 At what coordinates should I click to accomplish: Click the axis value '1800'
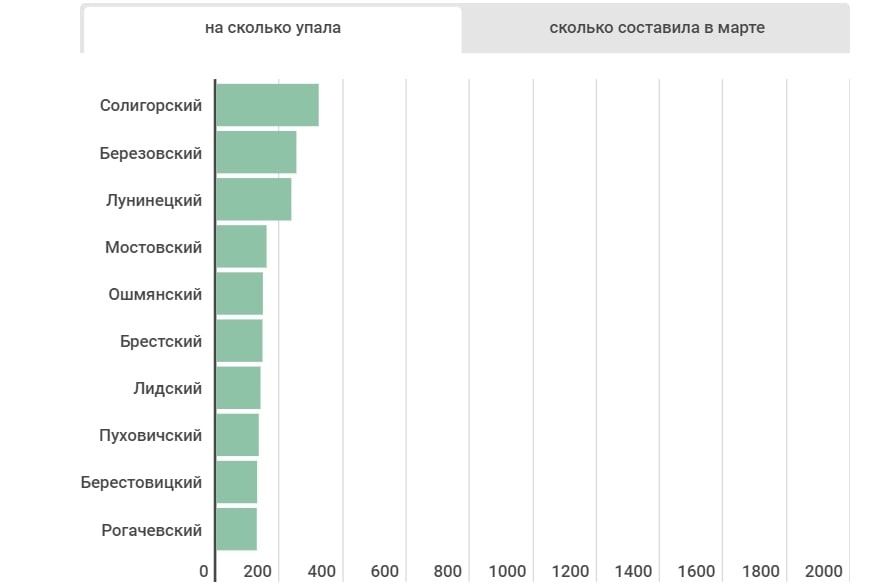[x=760, y=571]
